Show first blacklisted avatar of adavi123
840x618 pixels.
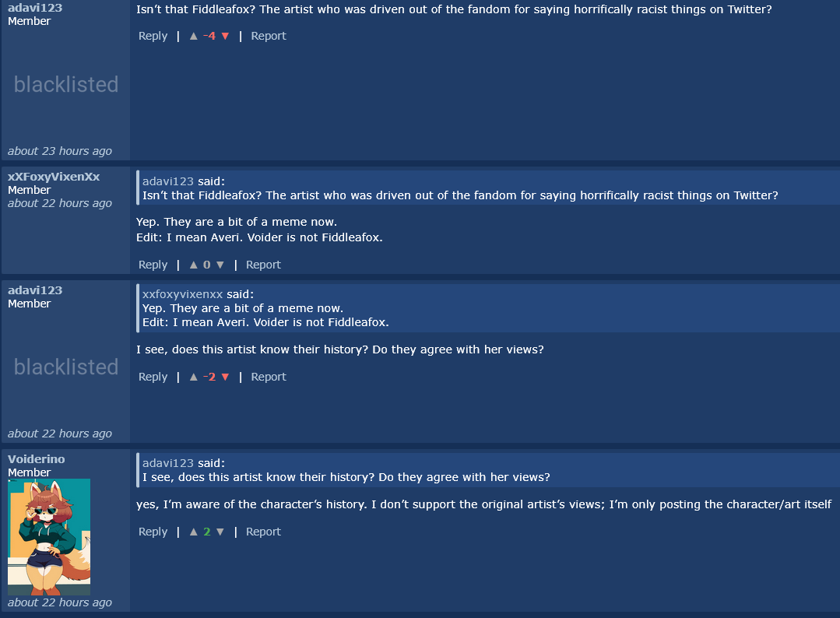tap(66, 84)
